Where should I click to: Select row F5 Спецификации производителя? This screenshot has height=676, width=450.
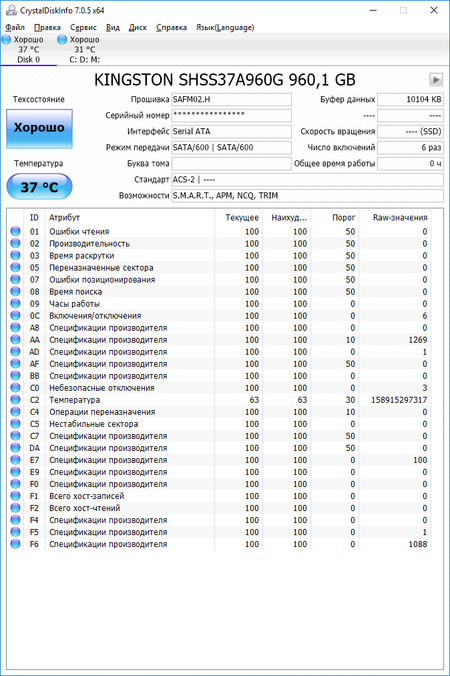click(x=219, y=532)
